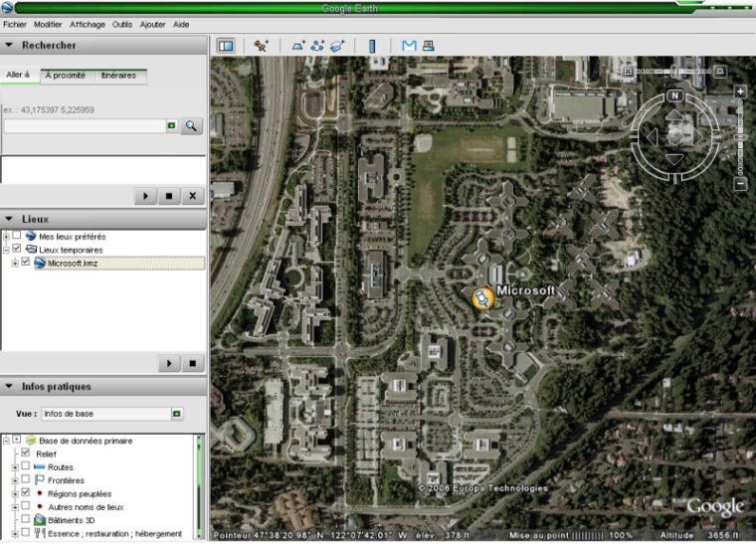Click the minus zoom out button

point(740,184)
